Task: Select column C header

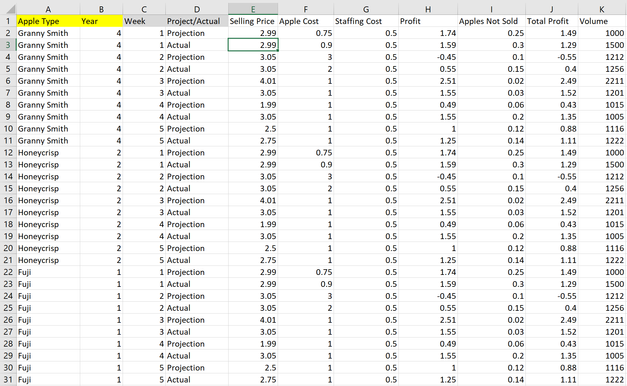Action: click(144, 9)
